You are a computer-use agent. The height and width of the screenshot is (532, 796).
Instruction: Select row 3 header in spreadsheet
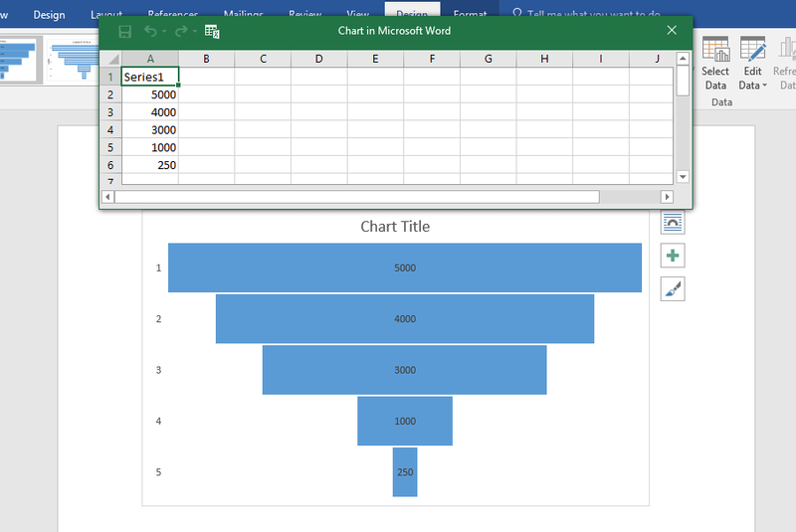click(110, 112)
